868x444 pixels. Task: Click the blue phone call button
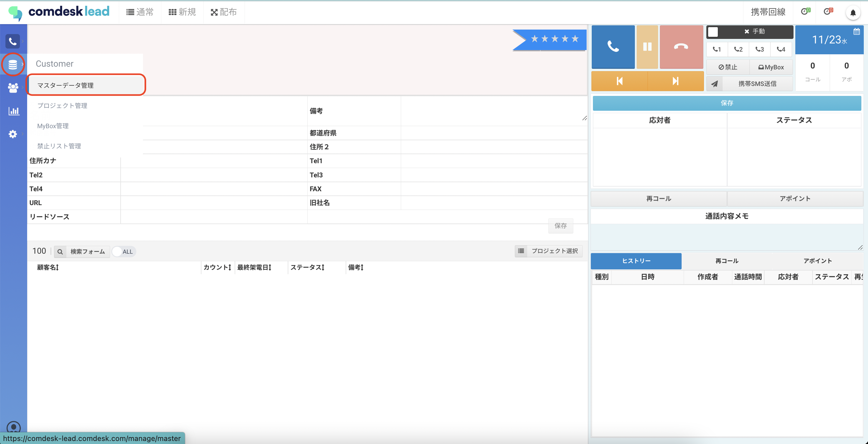point(613,46)
